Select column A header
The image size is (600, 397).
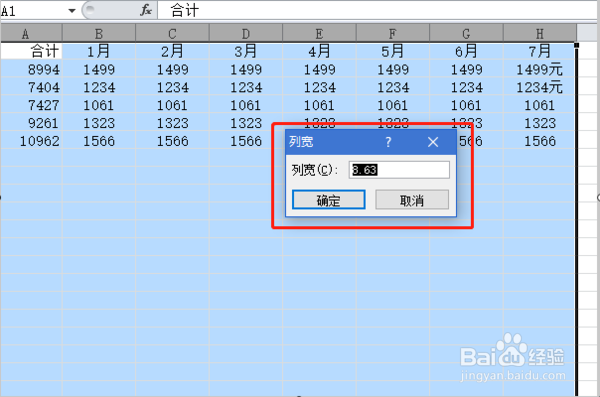click(x=31, y=34)
